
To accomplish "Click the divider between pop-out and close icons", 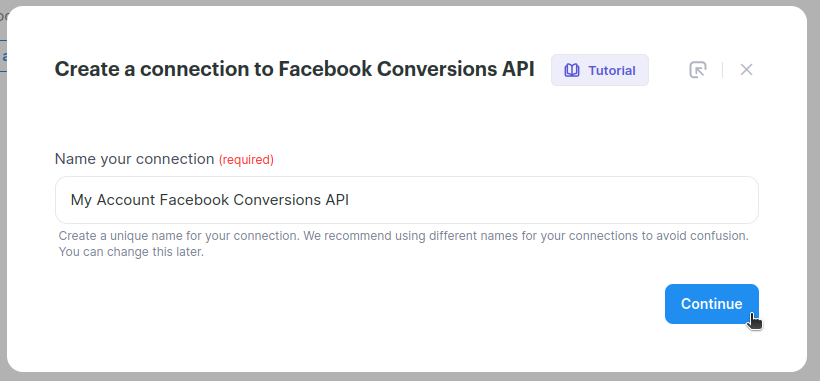I will coord(722,70).
